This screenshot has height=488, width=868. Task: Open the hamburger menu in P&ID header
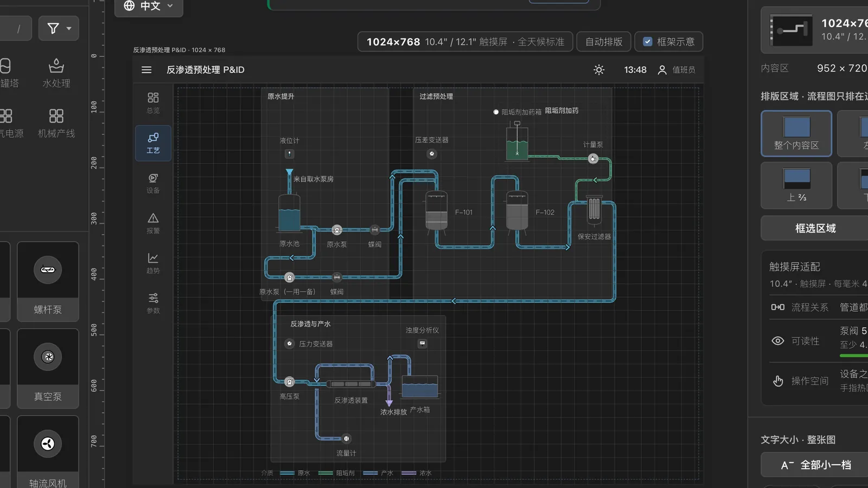146,70
